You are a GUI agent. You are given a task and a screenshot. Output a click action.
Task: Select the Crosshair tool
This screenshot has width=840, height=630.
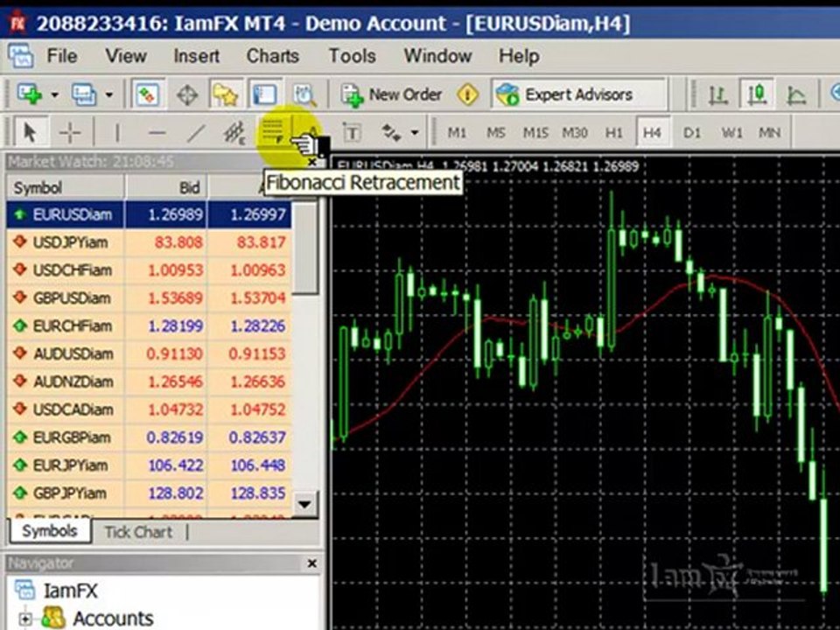tap(70, 132)
